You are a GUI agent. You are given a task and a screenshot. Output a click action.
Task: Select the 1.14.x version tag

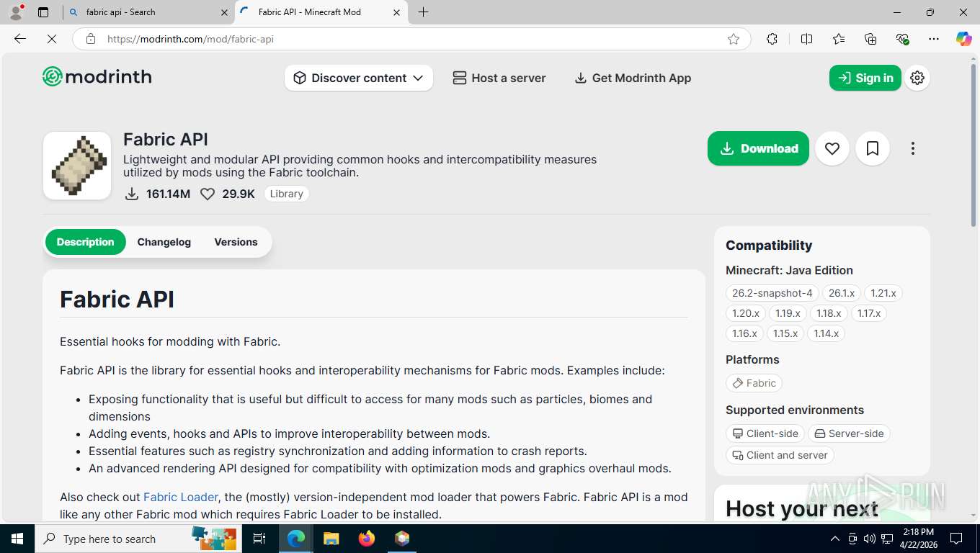827,333
